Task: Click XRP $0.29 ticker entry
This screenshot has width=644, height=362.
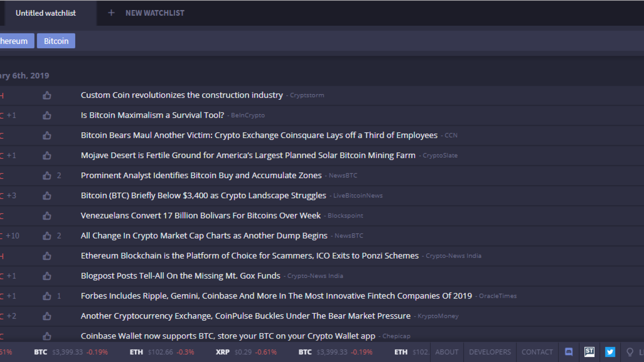Action: [246, 352]
